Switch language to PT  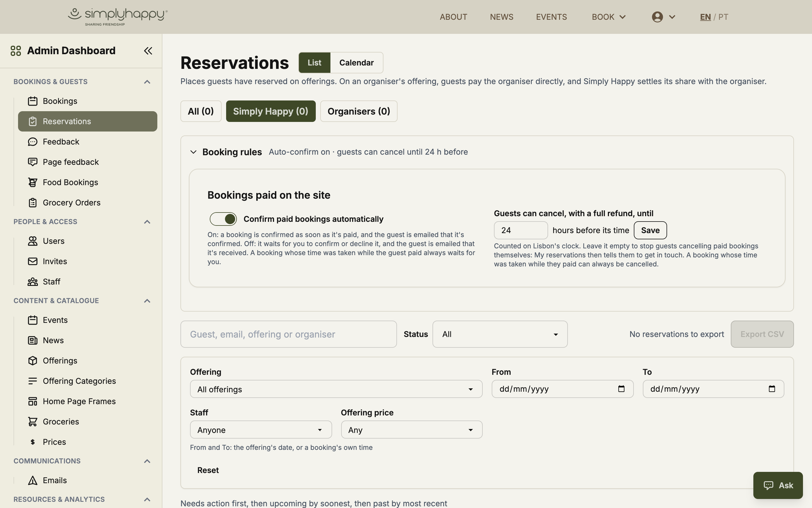click(x=723, y=17)
